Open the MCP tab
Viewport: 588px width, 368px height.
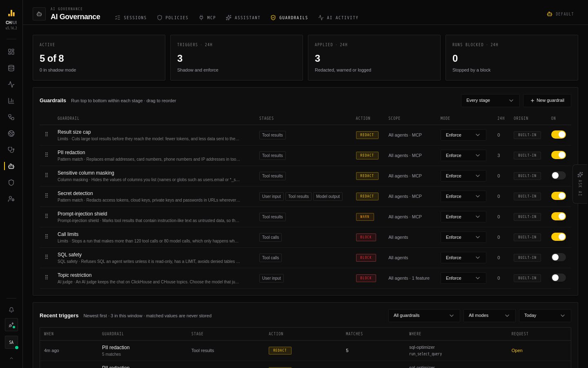tap(207, 18)
